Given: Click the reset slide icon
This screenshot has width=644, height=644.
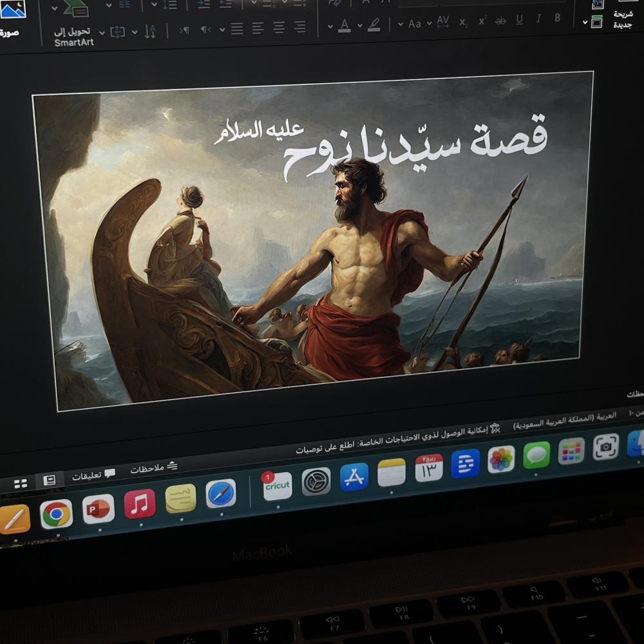Looking at the screenshot, I should pos(598,5).
